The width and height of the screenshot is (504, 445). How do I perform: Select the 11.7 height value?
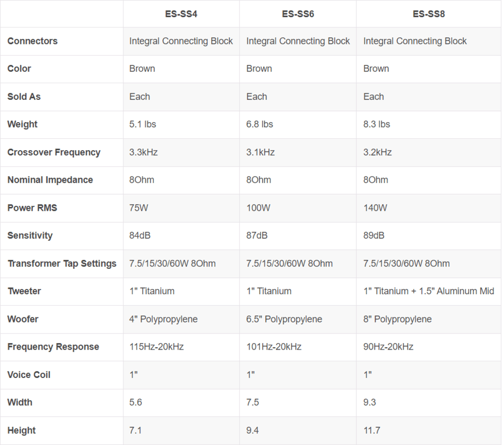[371, 430]
